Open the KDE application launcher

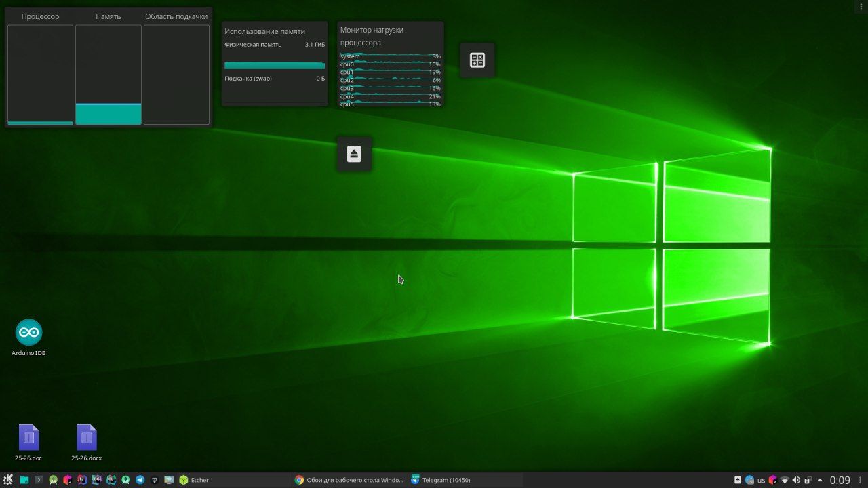[7, 480]
